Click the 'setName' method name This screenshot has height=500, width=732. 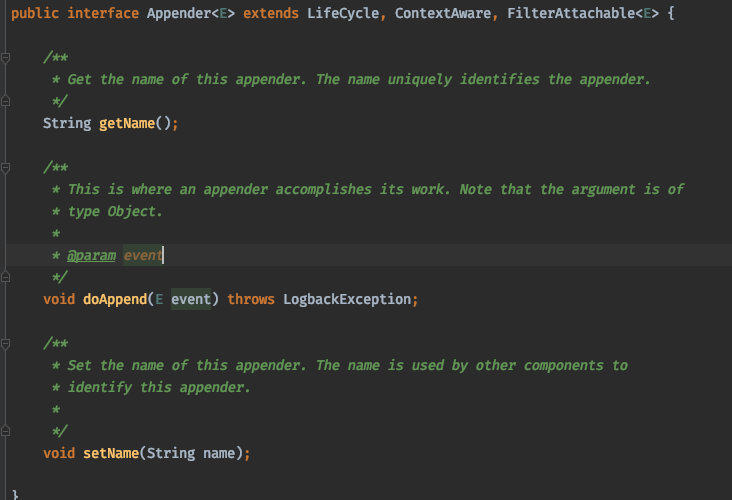(x=111, y=453)
